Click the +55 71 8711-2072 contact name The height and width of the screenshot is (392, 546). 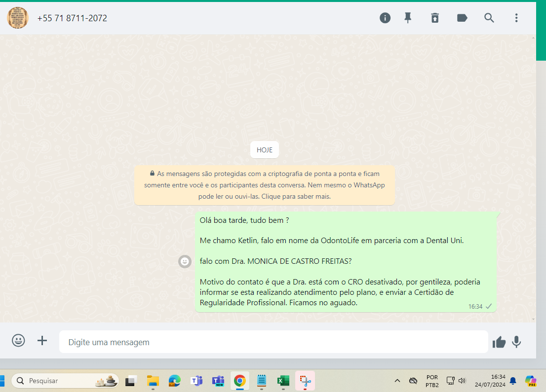click(x=72, y=18)
